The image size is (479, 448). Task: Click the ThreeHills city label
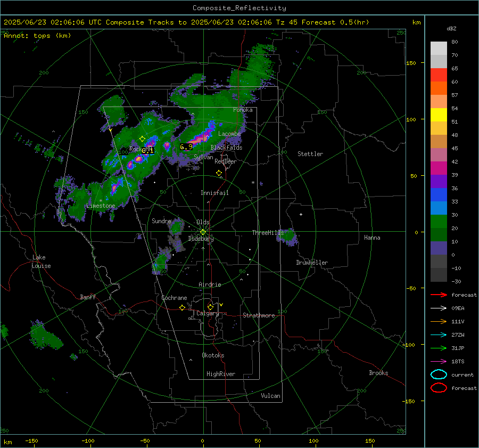click(268, 233)
